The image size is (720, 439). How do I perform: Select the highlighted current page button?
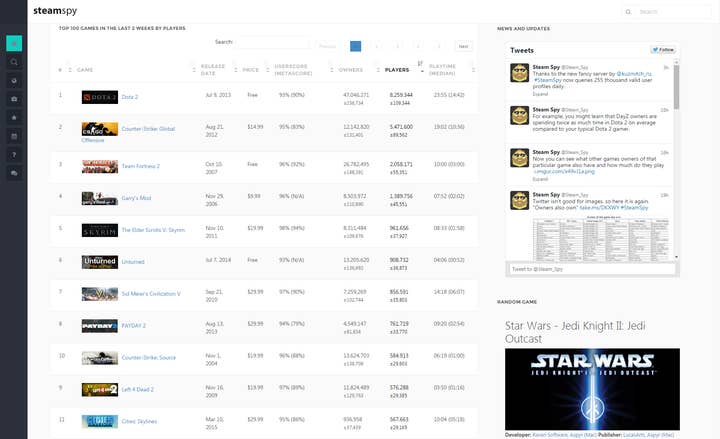pyautogui.click(x=355, y=46)
